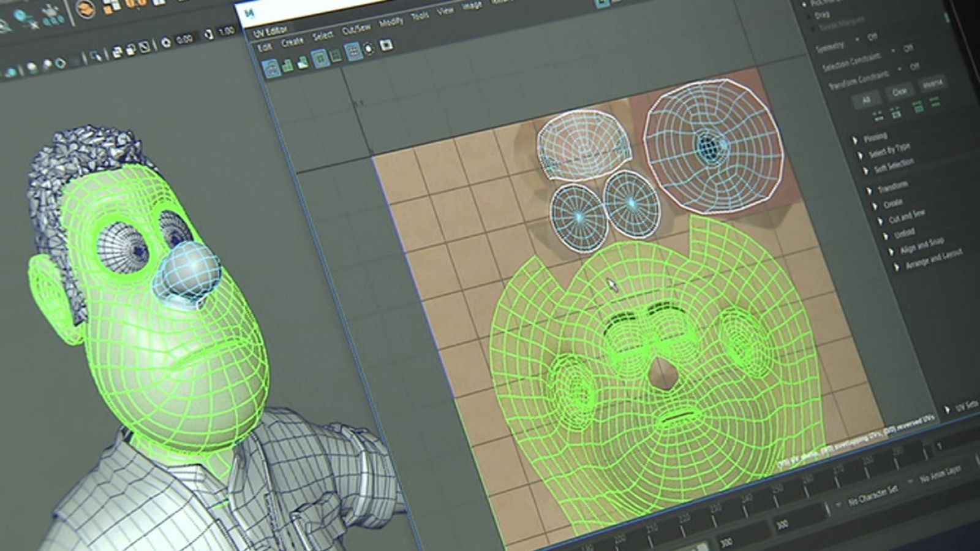The width and height of the screenshot is (980, 551).
Task: Toggle the white sphere shading icon in viewport toolbar
Action: click(x=32, y=68)
